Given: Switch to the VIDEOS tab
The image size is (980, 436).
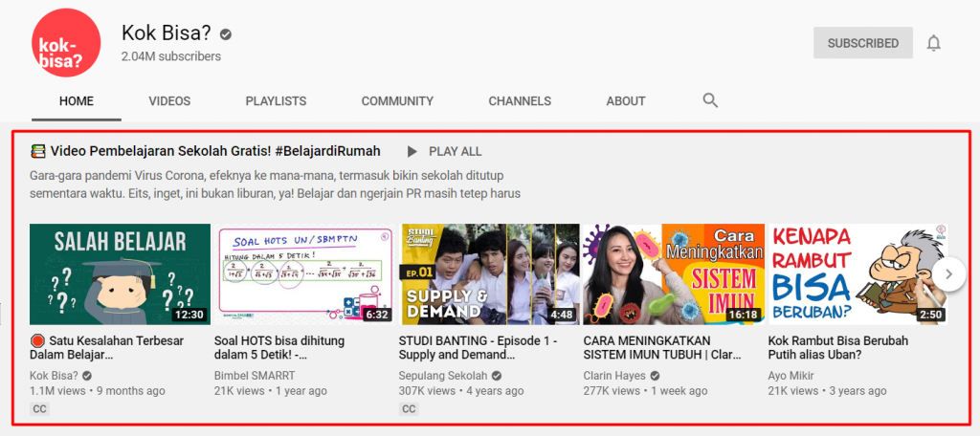Looking at the screenshot, I should coord(169,101).
